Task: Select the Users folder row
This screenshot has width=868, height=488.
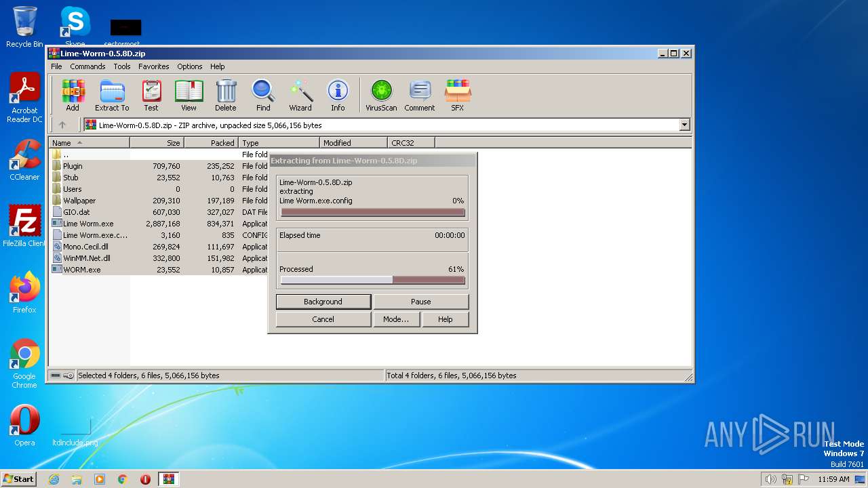Action: 159,189
